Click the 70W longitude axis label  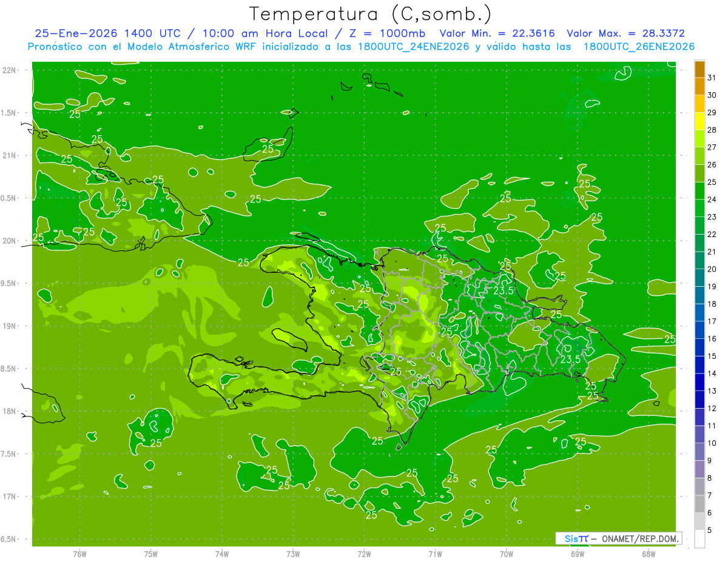coord(507,554)
